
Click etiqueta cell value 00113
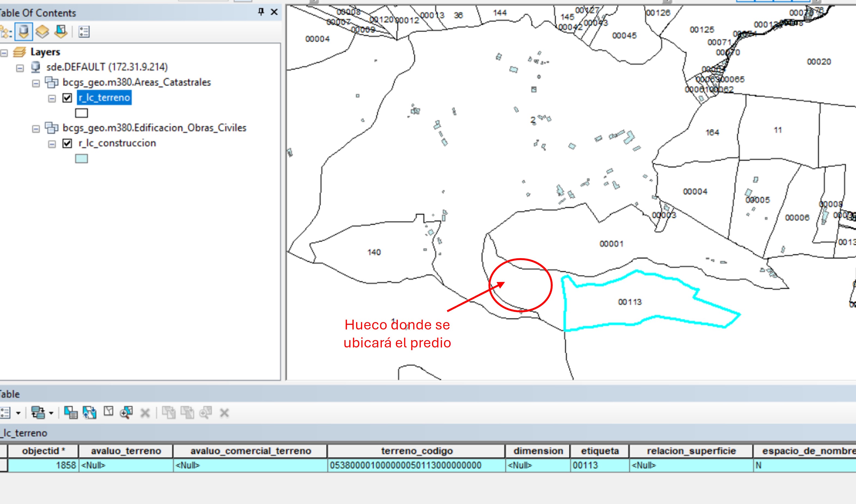[x=600, y=465]
